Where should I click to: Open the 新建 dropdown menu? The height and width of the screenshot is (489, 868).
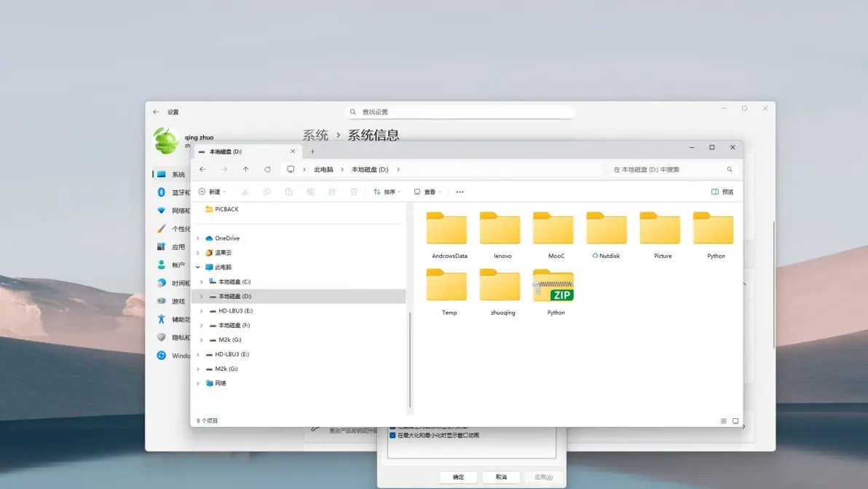coord(212,192)
